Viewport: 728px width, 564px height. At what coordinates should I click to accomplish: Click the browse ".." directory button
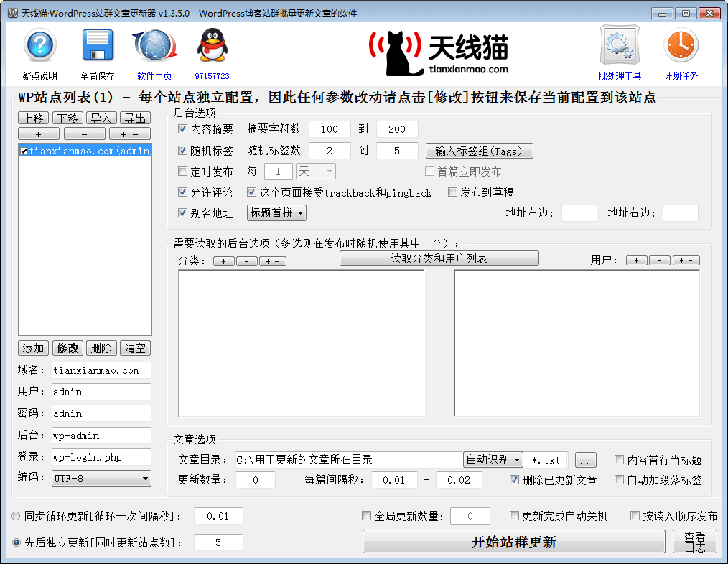585,460
